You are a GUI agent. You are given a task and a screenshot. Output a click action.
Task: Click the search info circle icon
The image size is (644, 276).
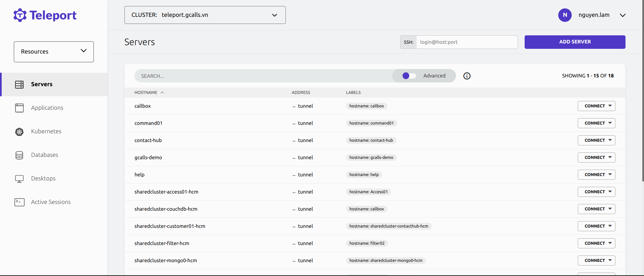coord(467,76)
